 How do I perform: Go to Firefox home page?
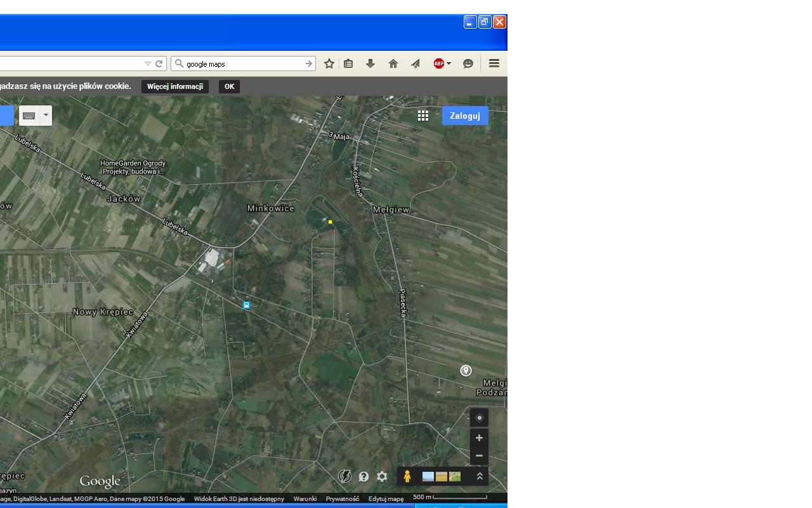point(393,63)
